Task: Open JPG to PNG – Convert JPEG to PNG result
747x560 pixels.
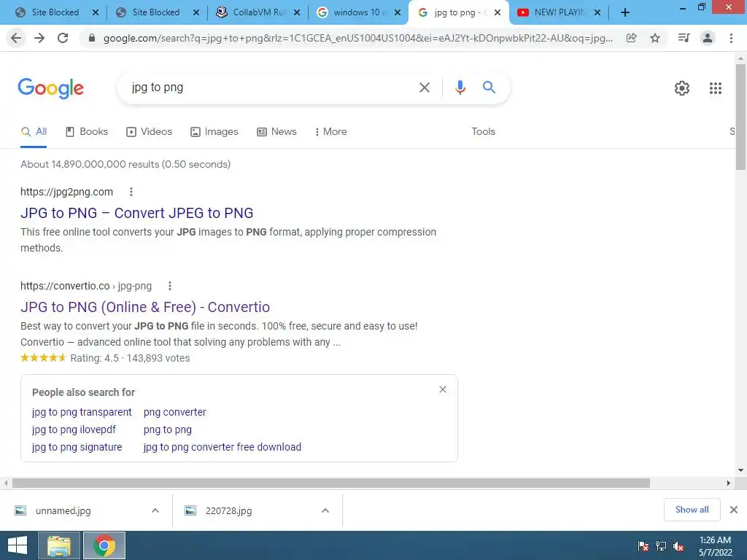Action: (x=136, y=213)
